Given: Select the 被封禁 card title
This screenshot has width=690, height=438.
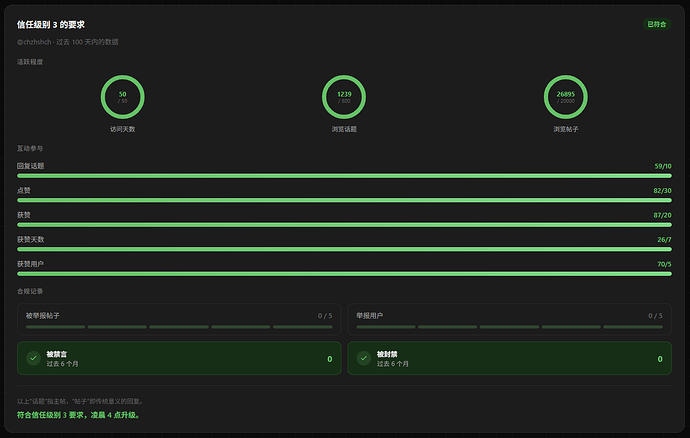Looking at the screenshot, I should pyautogui.click(x=387, y=354).
